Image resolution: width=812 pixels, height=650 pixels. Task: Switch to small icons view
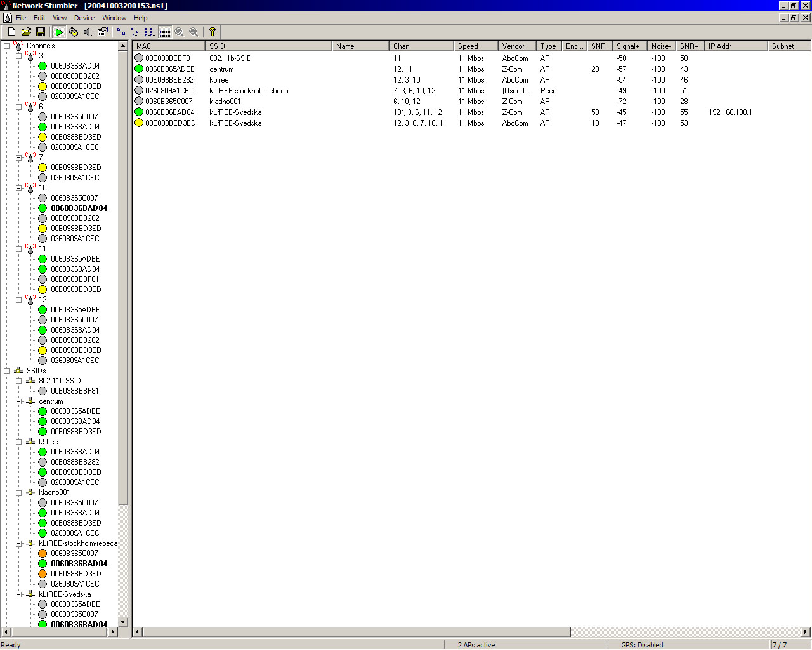tap(136, 32)
